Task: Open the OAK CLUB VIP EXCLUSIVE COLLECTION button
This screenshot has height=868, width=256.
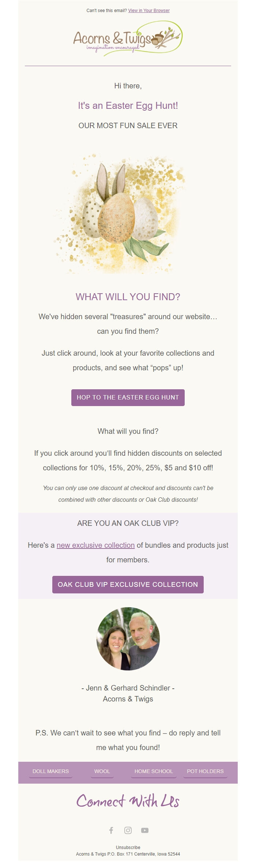Action: coord(128,584)
